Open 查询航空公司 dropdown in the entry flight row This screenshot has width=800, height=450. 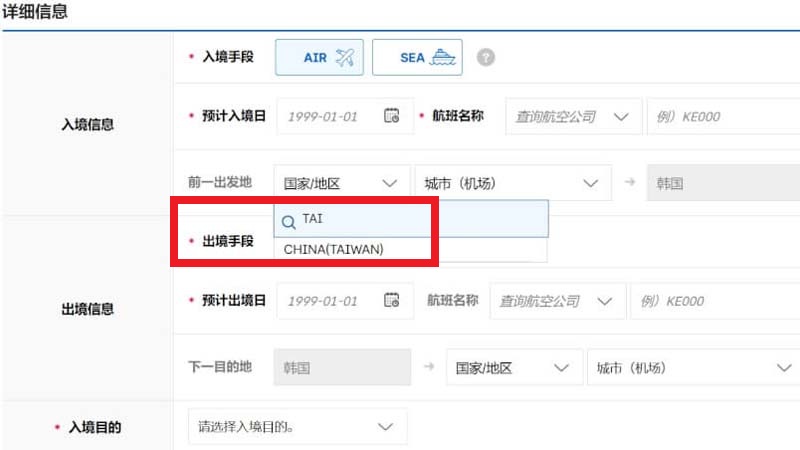pos(573,116)
